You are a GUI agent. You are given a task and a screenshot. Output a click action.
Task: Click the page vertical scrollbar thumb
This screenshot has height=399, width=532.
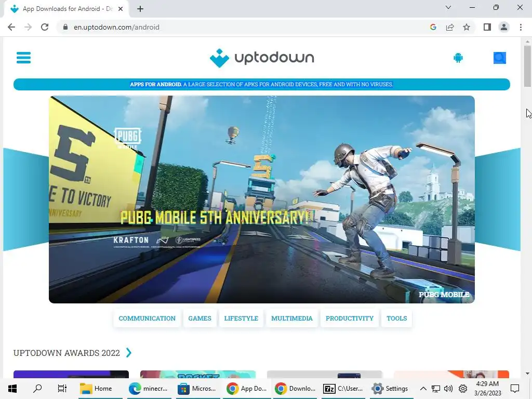527,66
